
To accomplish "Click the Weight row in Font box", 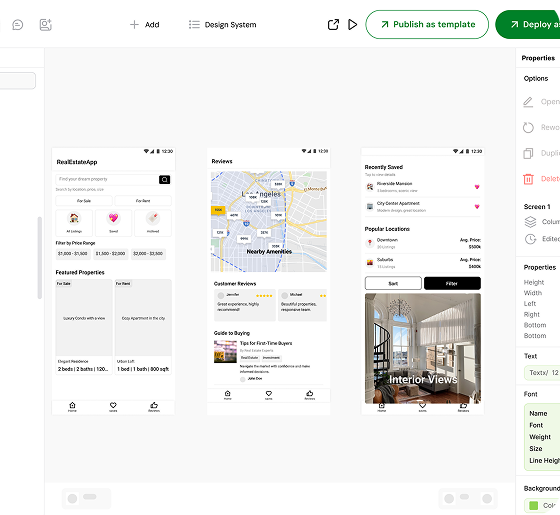I will (540, 437).
